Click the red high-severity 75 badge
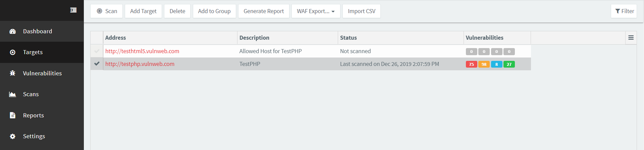 (471, 64)
